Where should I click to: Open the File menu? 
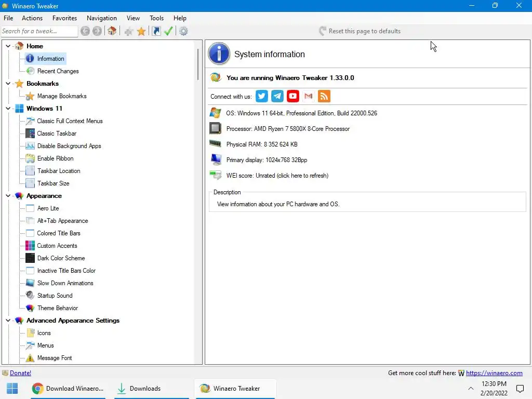tap(8, 18)
